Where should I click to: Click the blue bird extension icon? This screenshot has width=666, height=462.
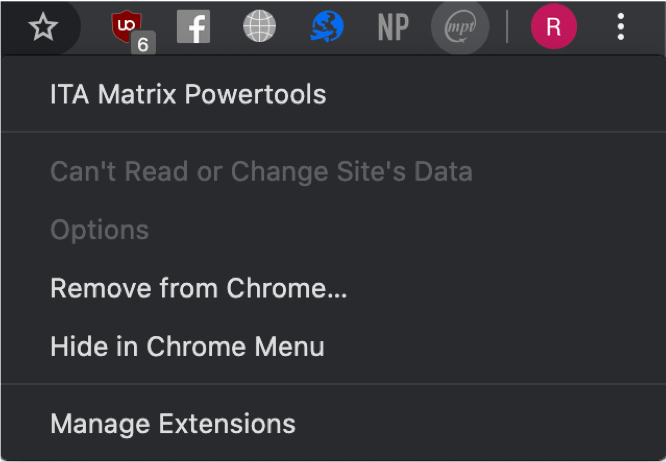pyautogui.click(x=326, y=27)
